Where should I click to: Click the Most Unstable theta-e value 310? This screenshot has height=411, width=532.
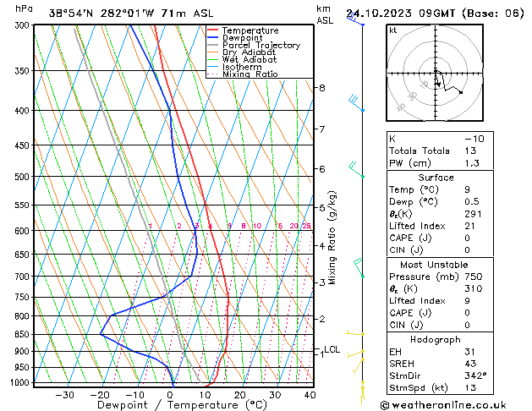click(x=474, y=288)
